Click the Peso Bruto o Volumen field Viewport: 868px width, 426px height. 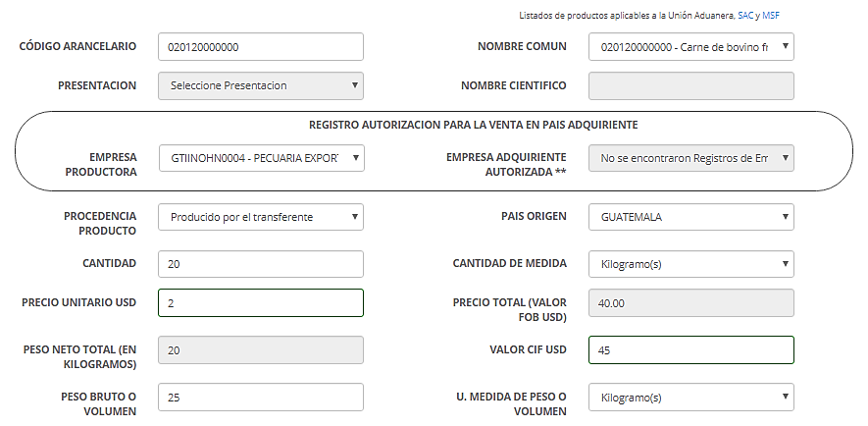261,398
